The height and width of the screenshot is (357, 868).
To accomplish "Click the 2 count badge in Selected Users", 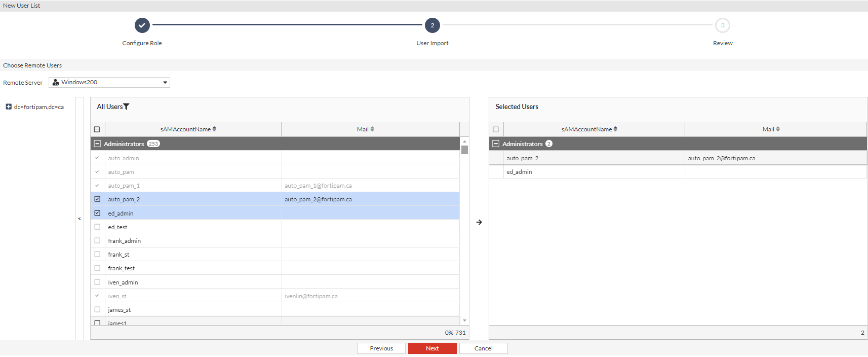I will click(x=549, y=144).
